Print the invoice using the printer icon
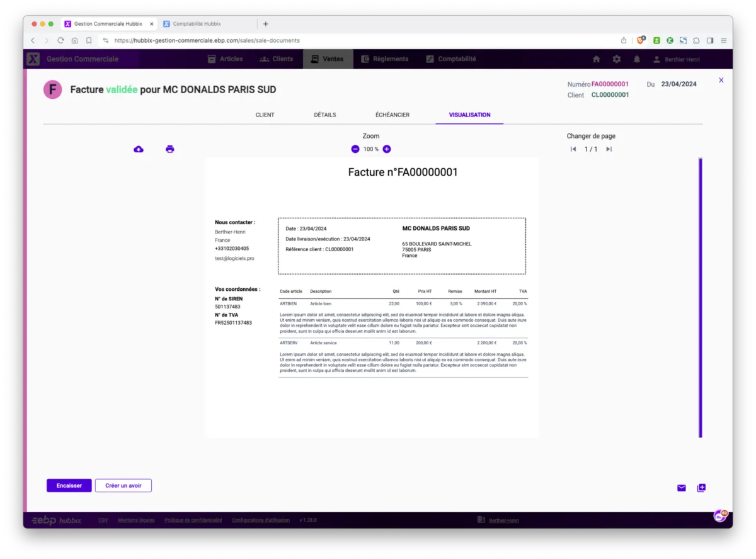Screen dimensions: 756x559 point(169,149)
